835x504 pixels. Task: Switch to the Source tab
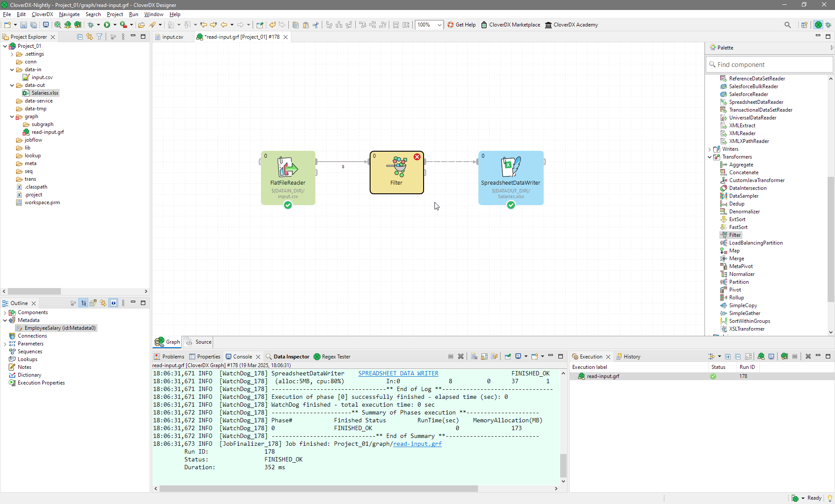click(x=200, y=342)
